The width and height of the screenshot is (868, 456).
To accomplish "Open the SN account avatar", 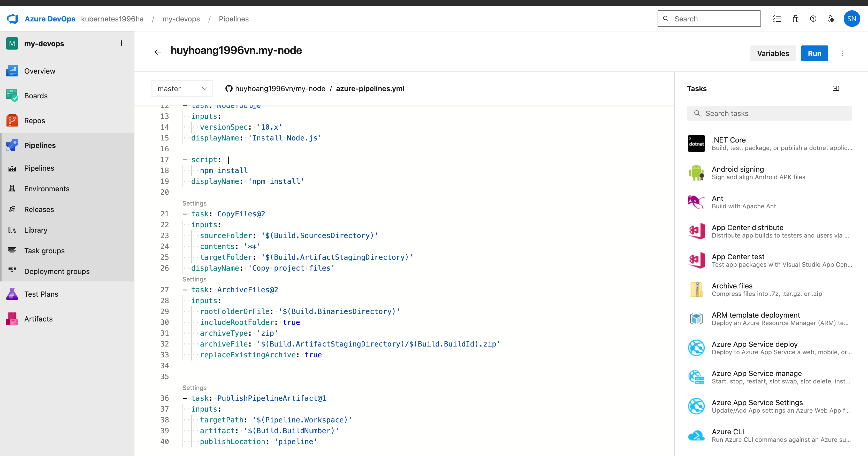I will (x=851, y=19).
